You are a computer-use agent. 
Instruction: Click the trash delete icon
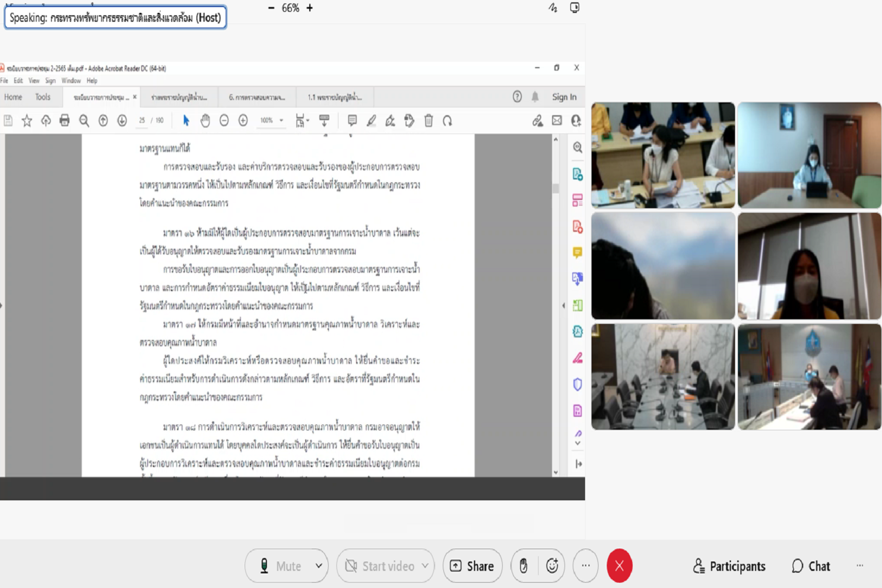[x=429, y=121]
